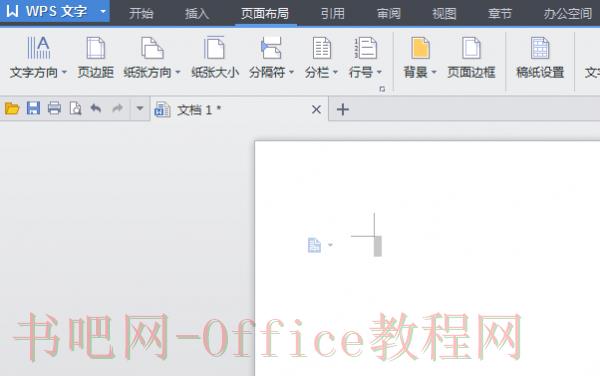Open the 视图 tab

coord(444,13)
